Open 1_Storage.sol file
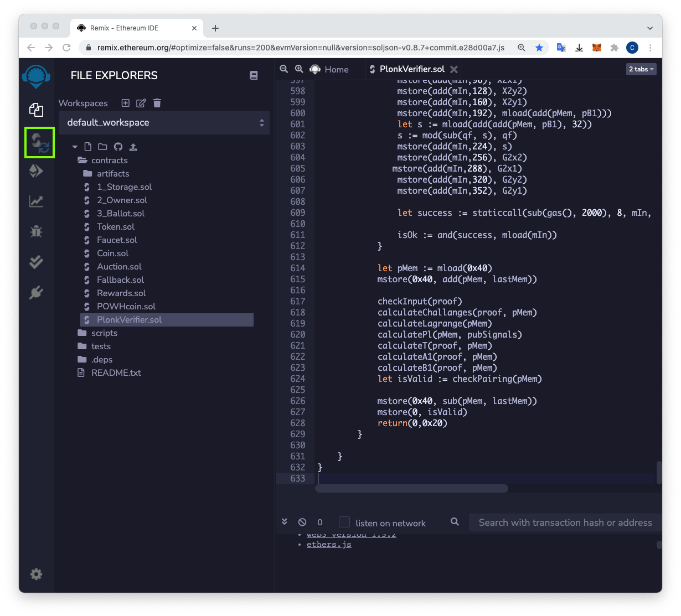The width and height of the screenshot is (681, 616). 124,187
